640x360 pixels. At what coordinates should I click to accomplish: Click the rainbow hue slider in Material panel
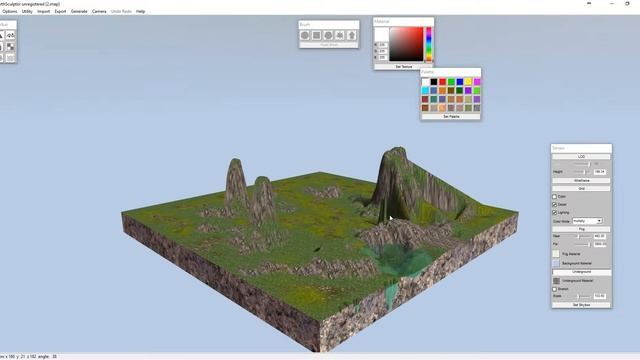point(429,44)
